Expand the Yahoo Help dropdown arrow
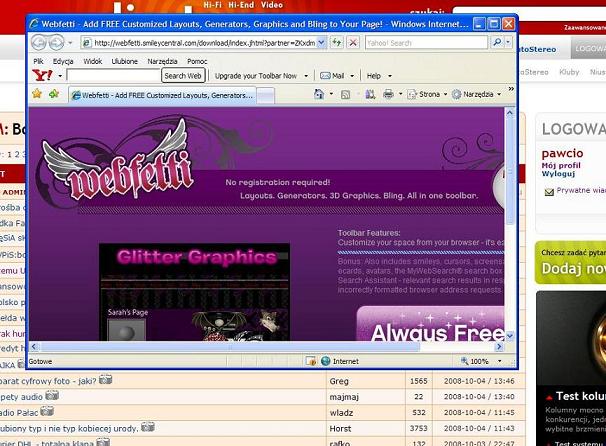The width and height of the screenshot is (606, 446). click(x=390, y=76)
